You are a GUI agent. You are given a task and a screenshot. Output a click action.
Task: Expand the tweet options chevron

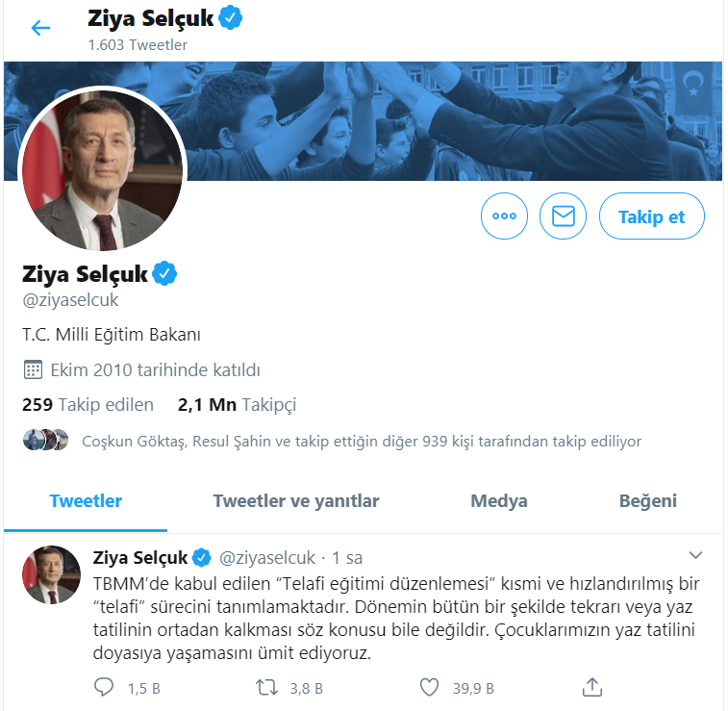tap(696, 556)
